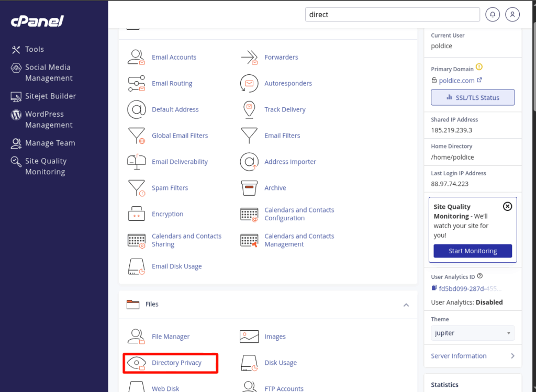Click the SSL/TLS Status button

(x=473, y=97)
